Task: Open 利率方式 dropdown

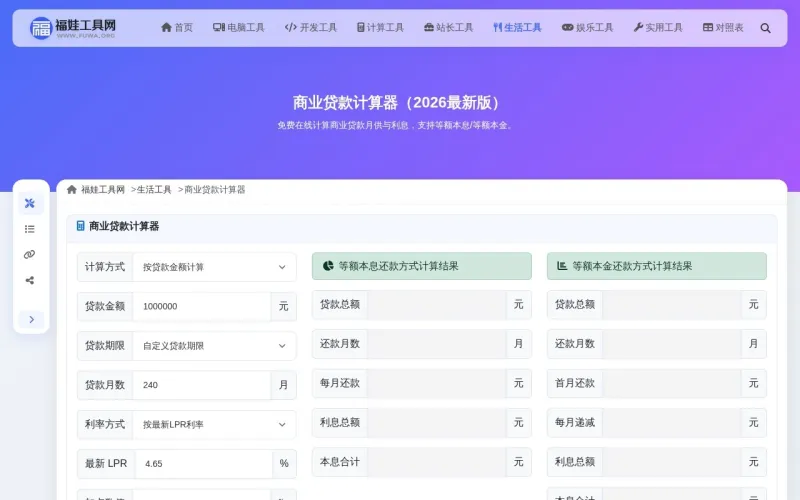Action: pyautogui.click(x=214, y=424)
